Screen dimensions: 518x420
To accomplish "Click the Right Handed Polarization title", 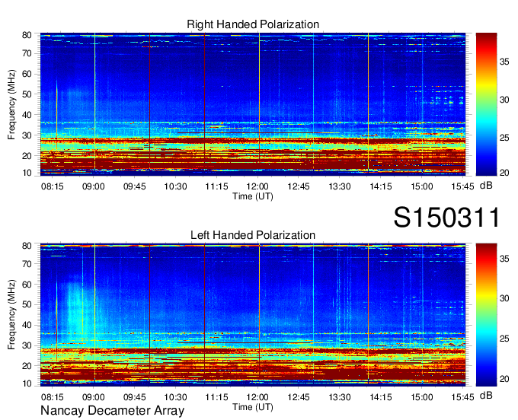I will tap(253, 24).
